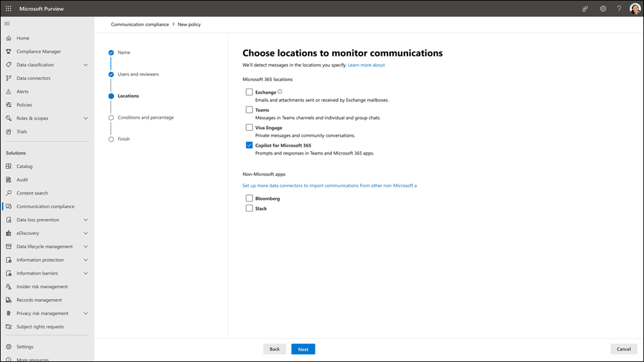Click the Privacy risk management icon

coord(8,313)
